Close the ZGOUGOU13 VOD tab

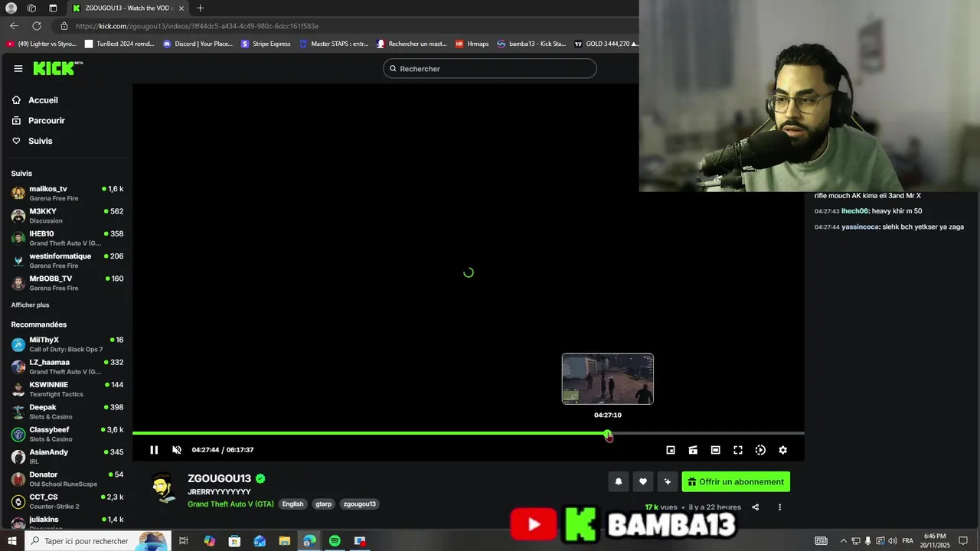point(181,8)
